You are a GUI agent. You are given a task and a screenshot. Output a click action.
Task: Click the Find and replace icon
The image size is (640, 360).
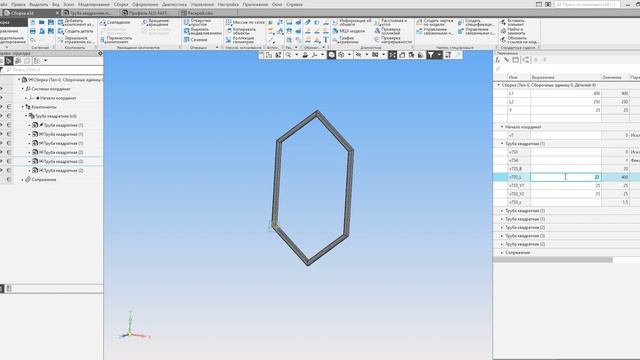click(503, 31)
